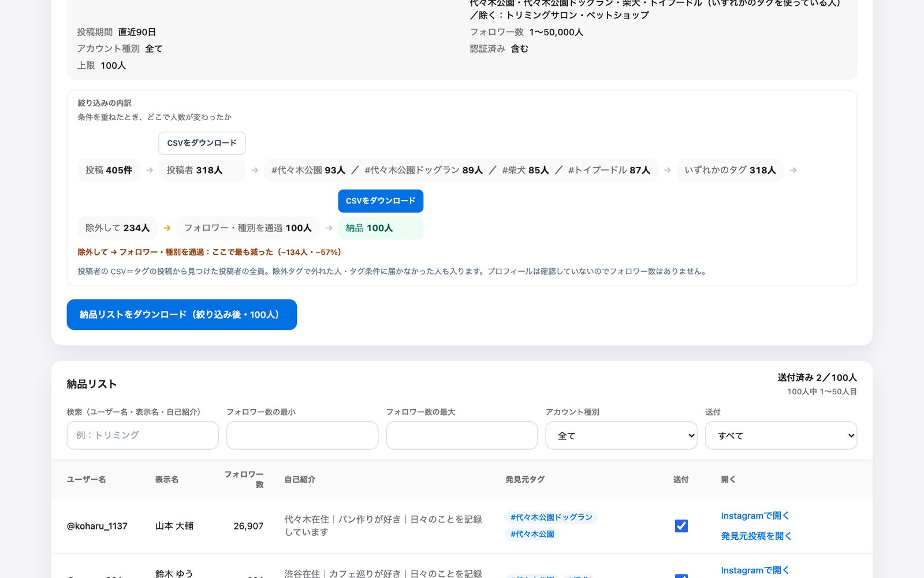Image resolution: width=924 pixels, height=578 pixels.
Task: Open the 送付 filter dropdown
Action: pyautogui.click(x=781, y=435)
